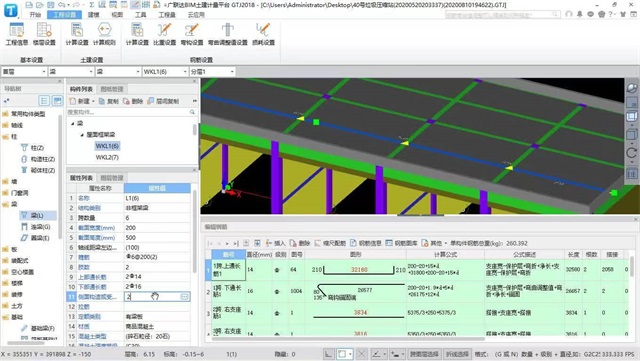Click the horizontal scrollbar of the rebar table
Viewport: 640px width, 361px height.
tap(347, 339)
